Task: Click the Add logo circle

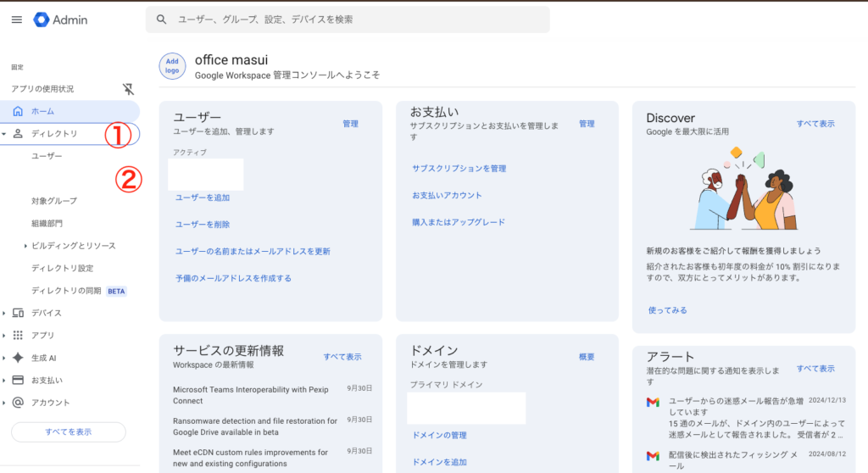Action: click(172, 66)
